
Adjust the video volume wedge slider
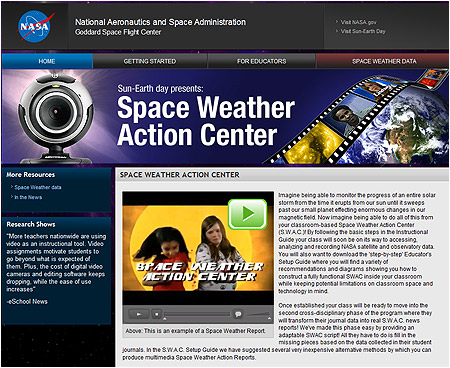tap(257, 314)
